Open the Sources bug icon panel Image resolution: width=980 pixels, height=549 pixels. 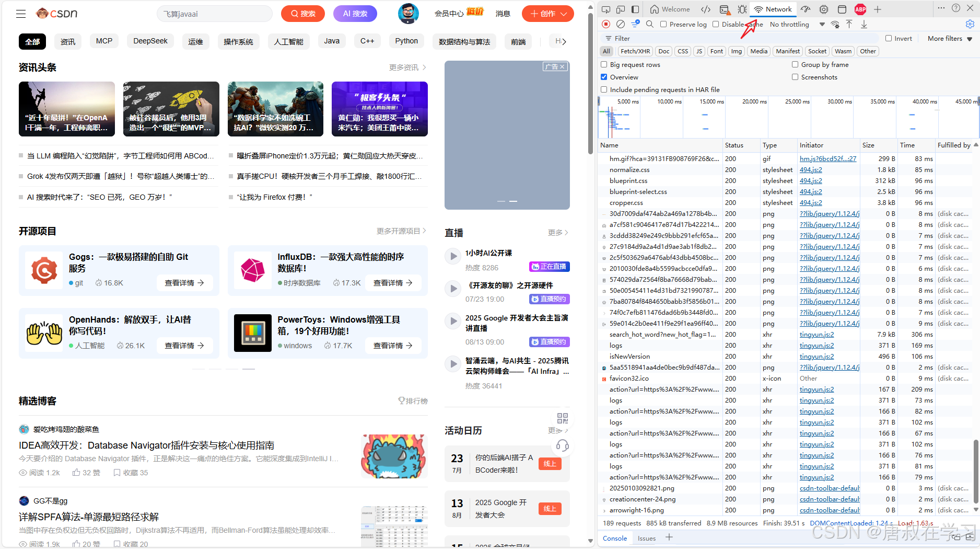(742, 9)
